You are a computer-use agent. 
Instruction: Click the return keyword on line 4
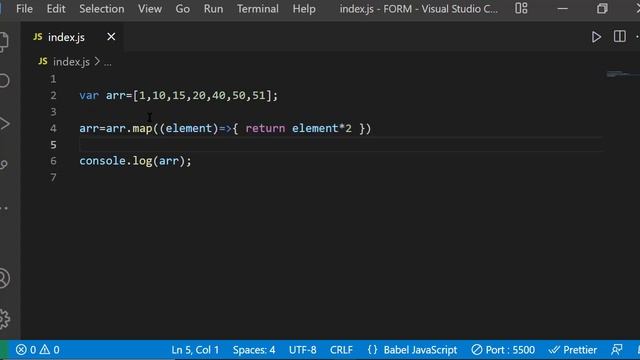[x=265, y=128]
